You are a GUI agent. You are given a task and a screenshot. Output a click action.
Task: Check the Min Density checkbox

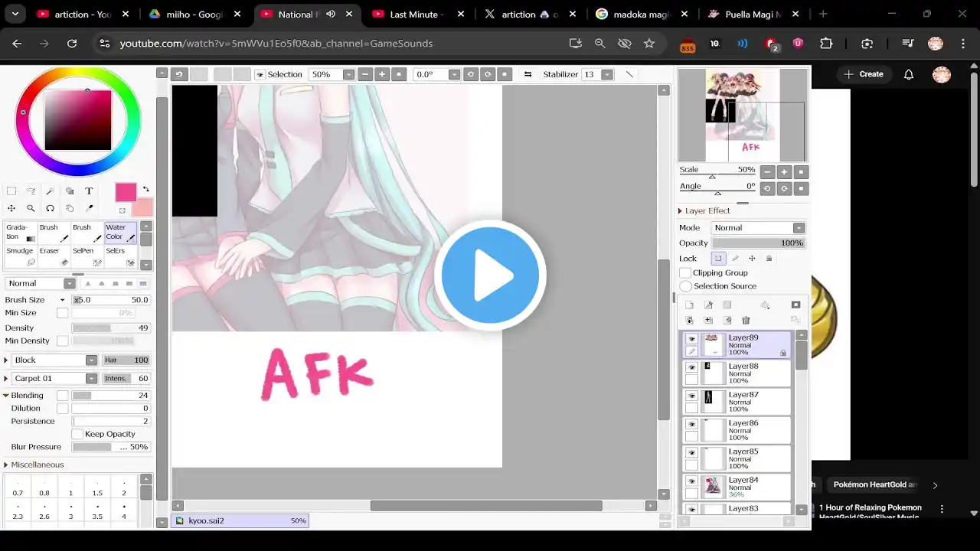[63, 341]
